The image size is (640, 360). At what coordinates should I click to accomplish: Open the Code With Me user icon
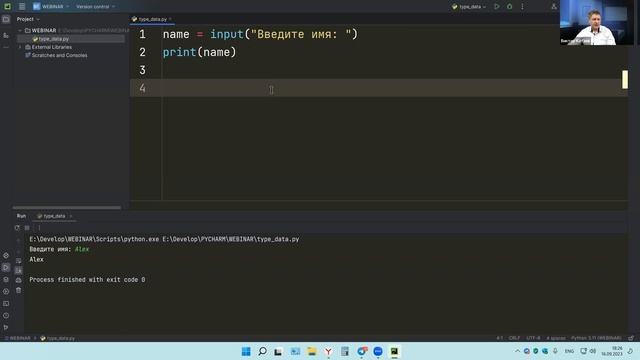[x=554, y=7]
